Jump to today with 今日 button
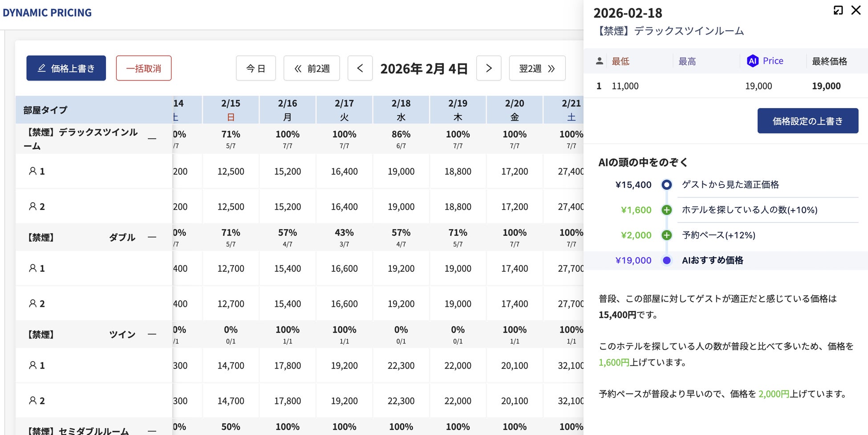Screen dimensions: 868x435 click(256, 68)
